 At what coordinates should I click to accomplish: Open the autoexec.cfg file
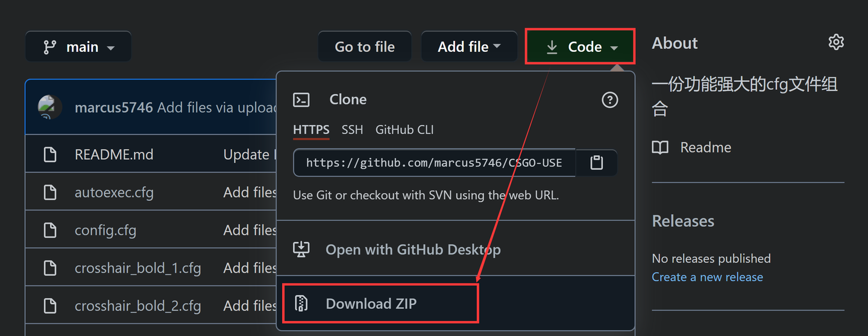[x=114, y=193]
